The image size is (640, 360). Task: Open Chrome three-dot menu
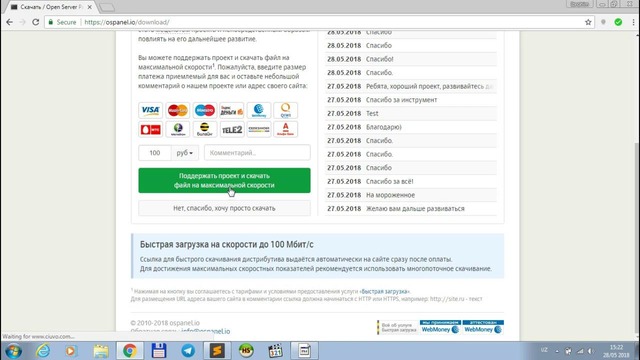click(633, 22)
